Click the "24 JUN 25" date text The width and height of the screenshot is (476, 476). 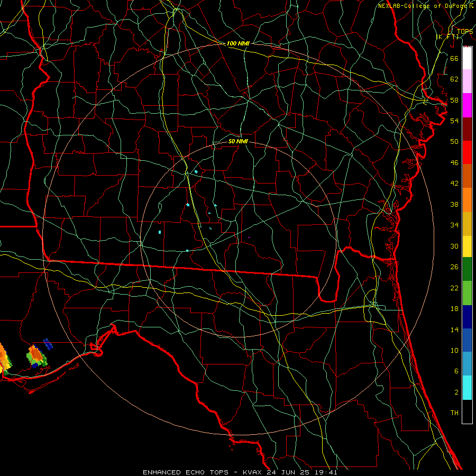point(289,472)
